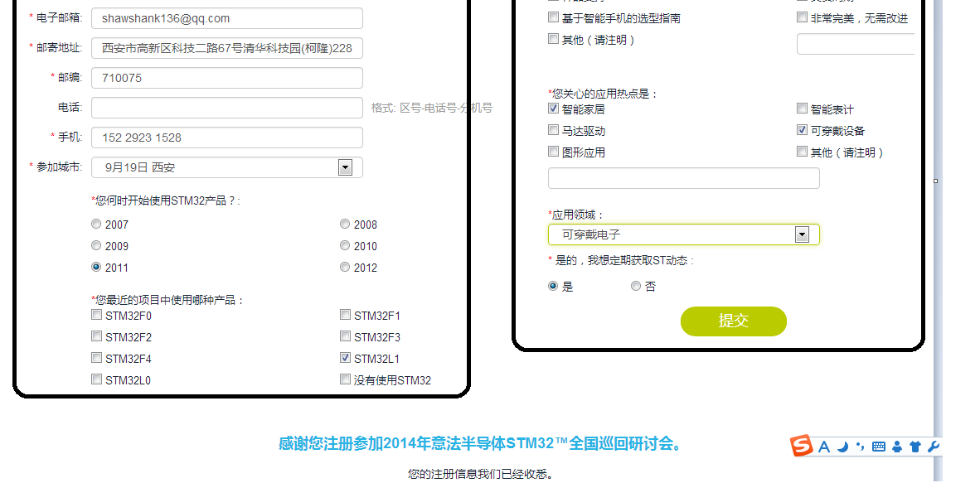Open Sogou settings wrench icon

coord(934,447)
